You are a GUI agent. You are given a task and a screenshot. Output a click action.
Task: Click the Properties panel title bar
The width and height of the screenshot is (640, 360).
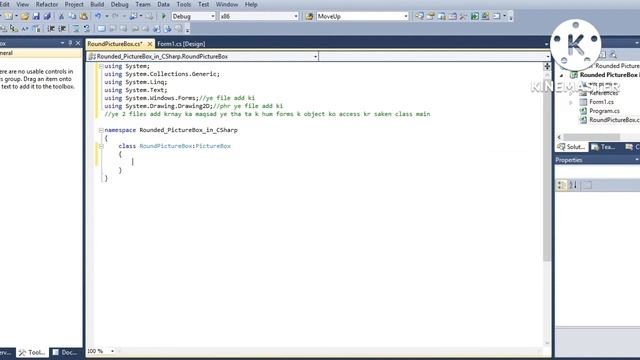pyautogui.click(x=597, y=160)
